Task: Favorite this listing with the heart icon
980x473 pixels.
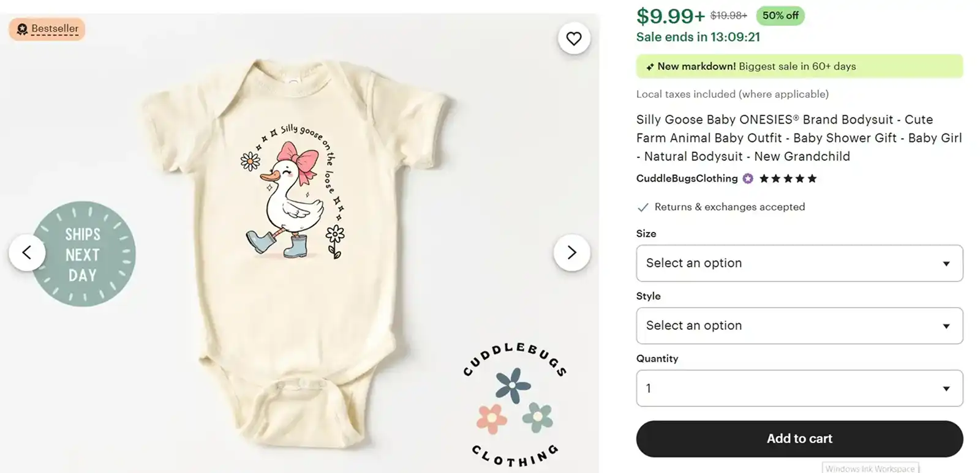Action: point(574,38)
